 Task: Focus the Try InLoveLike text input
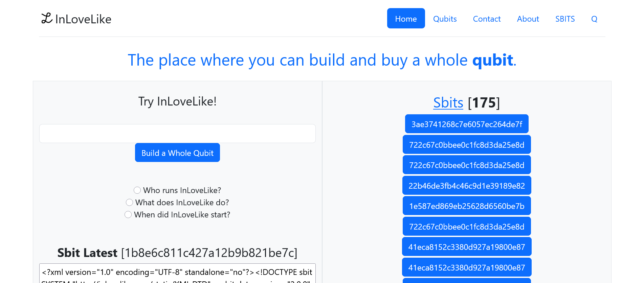click(177, 134)
